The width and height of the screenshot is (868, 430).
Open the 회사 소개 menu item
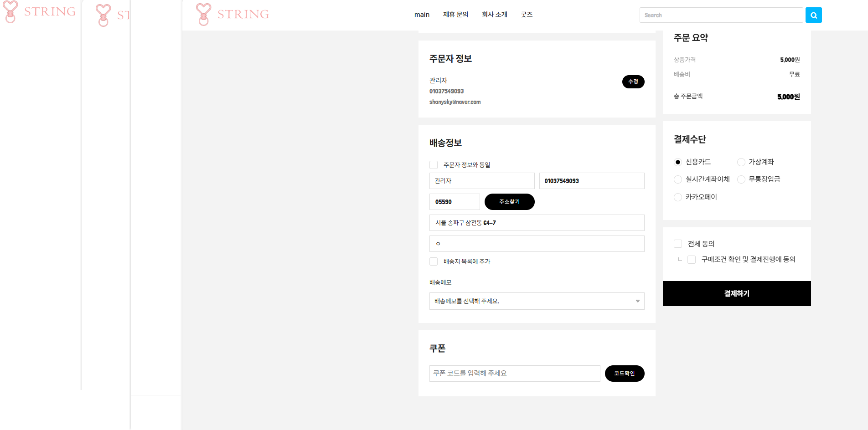pos(494,15)
